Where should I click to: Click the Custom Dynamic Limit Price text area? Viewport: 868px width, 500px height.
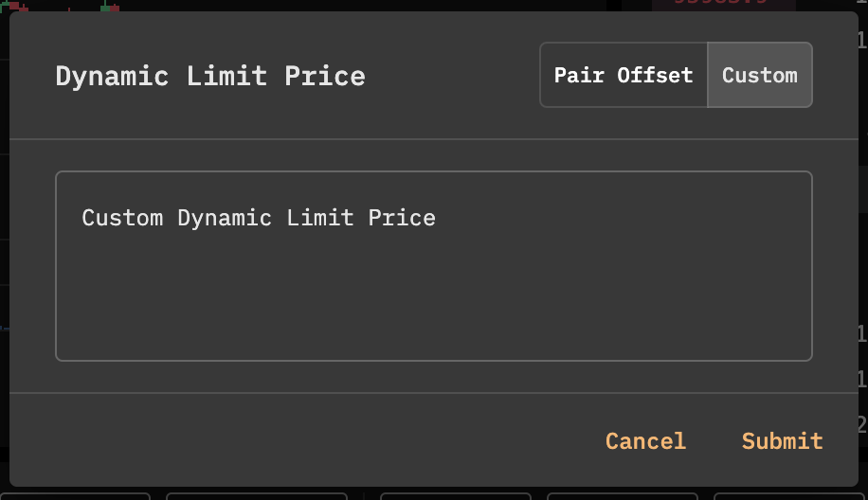click(433, 266)
